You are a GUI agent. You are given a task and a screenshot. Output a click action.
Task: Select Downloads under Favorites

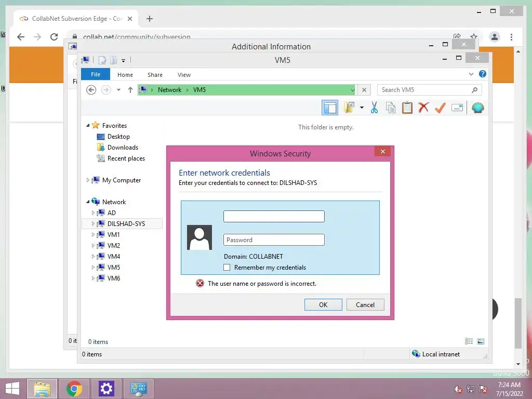point(123,147)
